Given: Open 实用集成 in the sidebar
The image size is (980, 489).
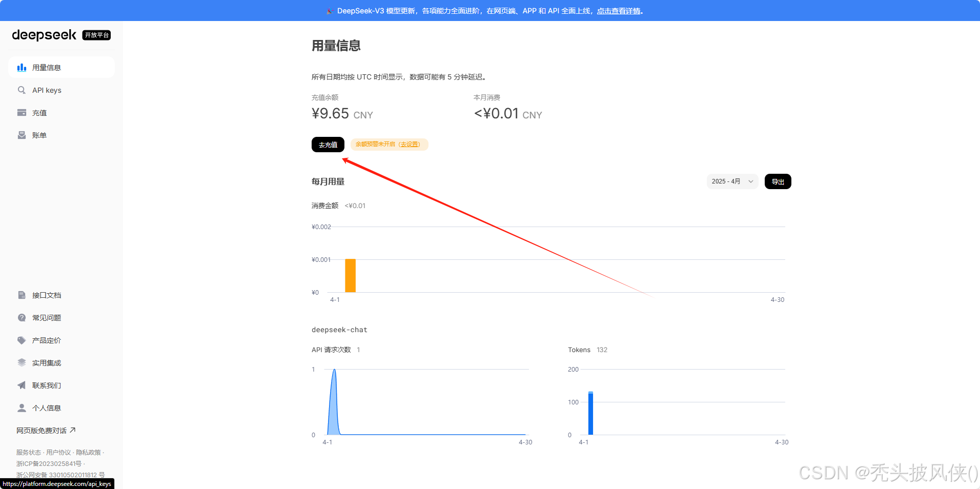Looking at the screenshot, I should (62, 363).
